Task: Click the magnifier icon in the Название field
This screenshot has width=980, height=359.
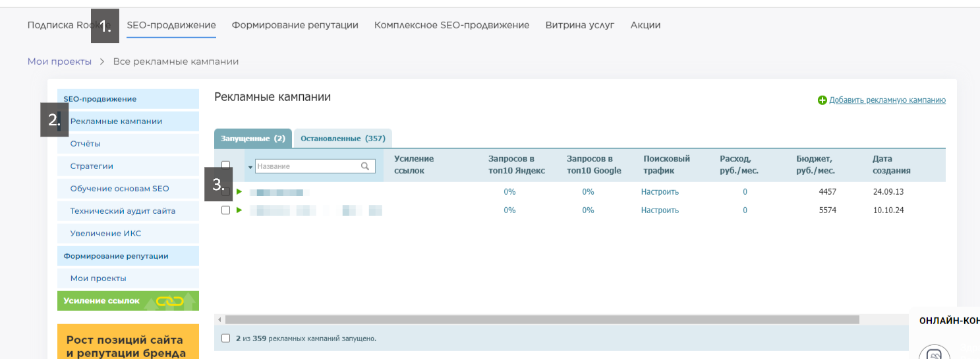Action: pyautogui.click(x=365, y=166)
